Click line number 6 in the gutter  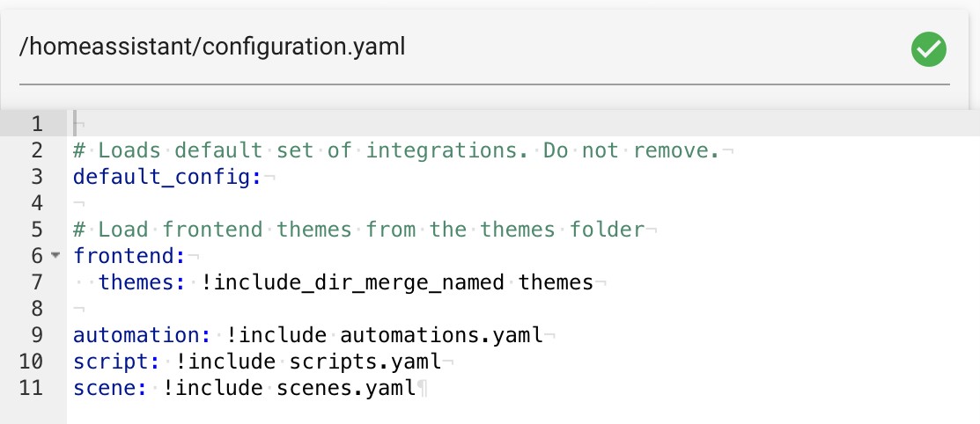[x=37, y=255]
